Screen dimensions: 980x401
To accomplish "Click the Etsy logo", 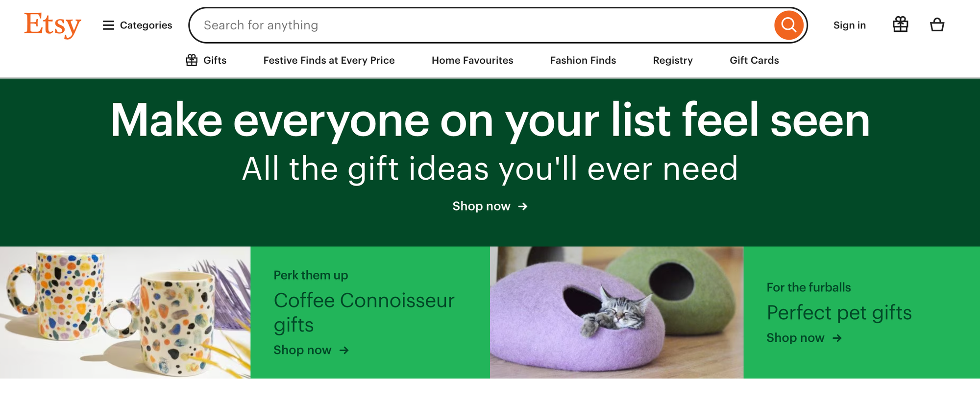I will pyautogui.click(x=52, y=24).
